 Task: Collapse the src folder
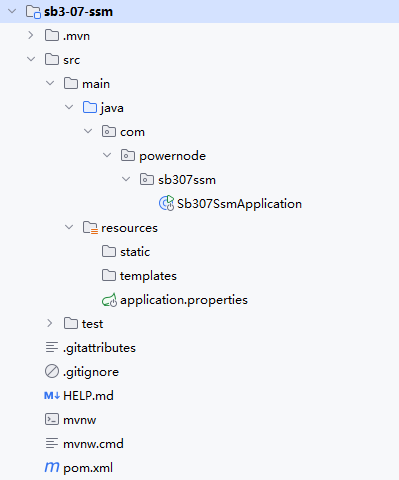pyautogui.click(x=31, y=59)
